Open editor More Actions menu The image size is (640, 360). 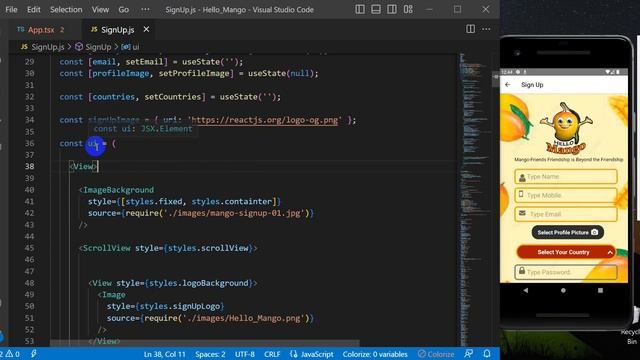[x=486, y=29]
